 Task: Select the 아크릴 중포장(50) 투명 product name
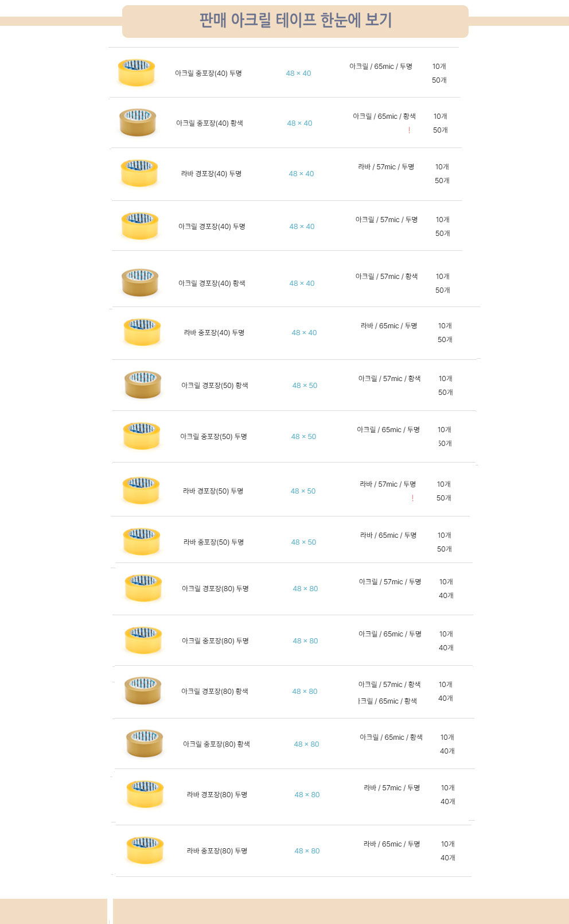click(213, 437)
